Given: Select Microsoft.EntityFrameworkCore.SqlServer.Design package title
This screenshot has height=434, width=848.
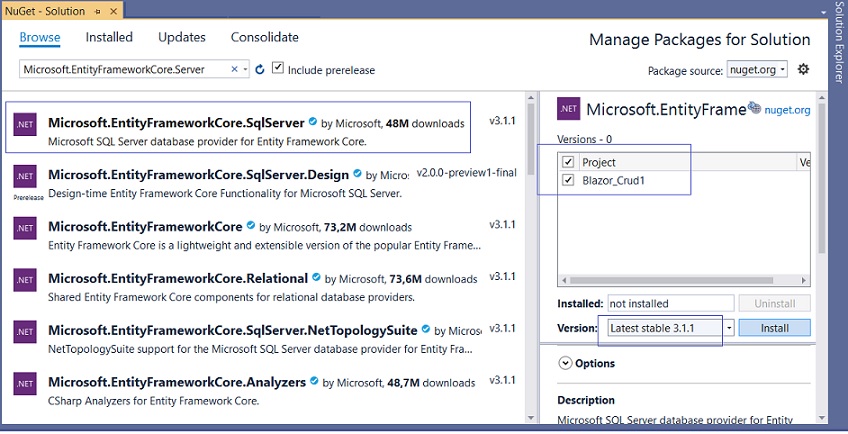Looking at the screenshot, I should pyautogui.click(x=198, y=175).
